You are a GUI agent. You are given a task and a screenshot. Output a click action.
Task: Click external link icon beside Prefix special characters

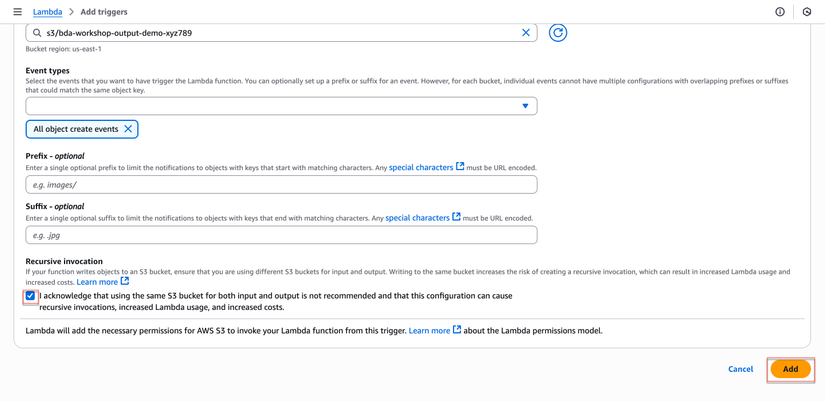[460, 167]
